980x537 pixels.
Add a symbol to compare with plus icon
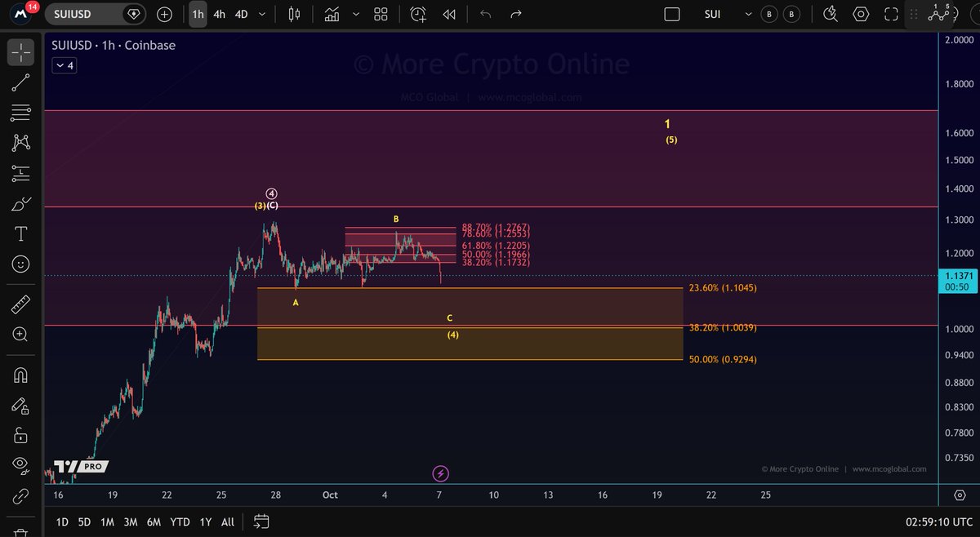click(x=165, y=14)
